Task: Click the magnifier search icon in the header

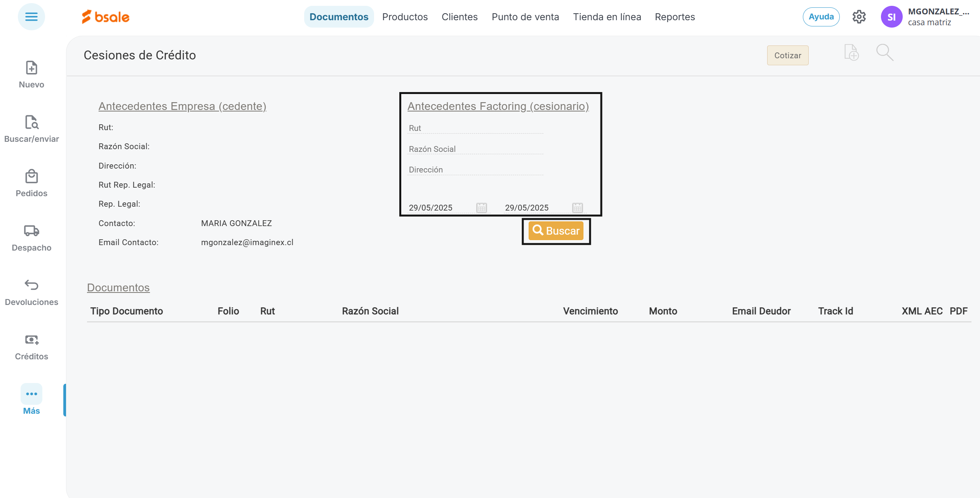Action: [x=884, y=53]
